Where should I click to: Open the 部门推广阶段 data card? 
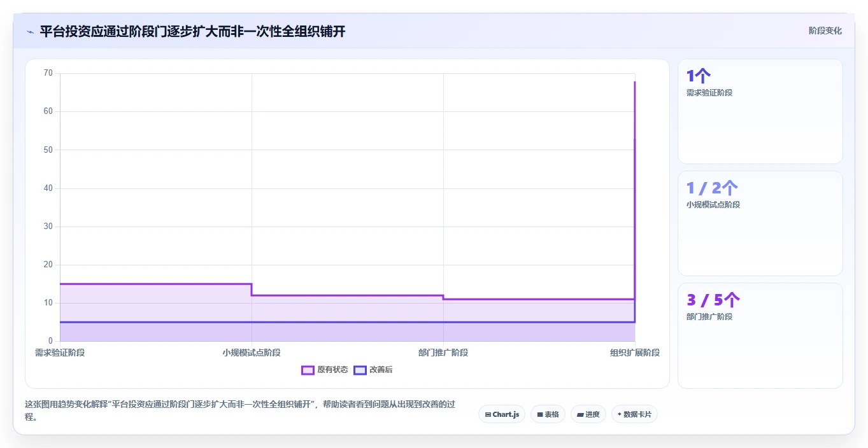pyautogui.click(x=760, y=335)
